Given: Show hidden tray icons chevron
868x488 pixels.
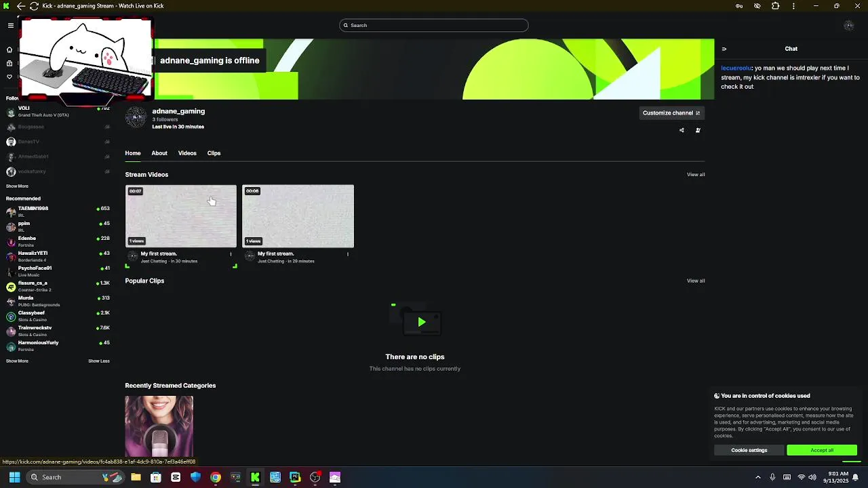Looking at the screenshot, I should click(758, 477).
